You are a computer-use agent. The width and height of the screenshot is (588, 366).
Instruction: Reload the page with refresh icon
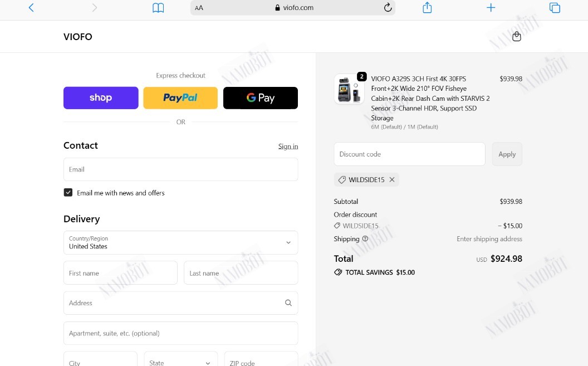(388, 7)
